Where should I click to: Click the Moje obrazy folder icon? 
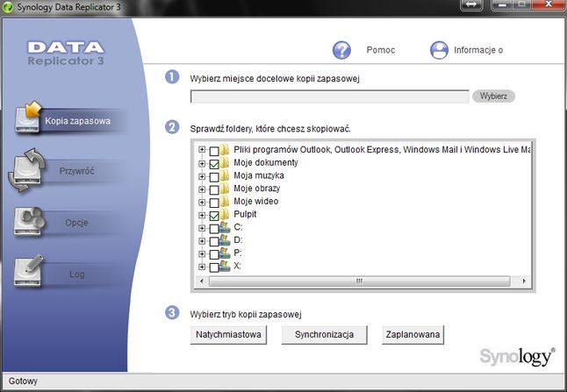[225, 189]
